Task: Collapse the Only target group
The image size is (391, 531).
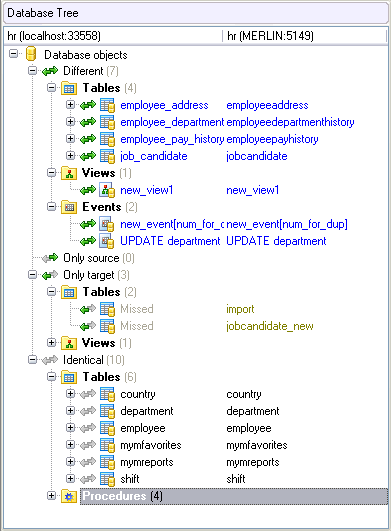Action: (32, 275)
